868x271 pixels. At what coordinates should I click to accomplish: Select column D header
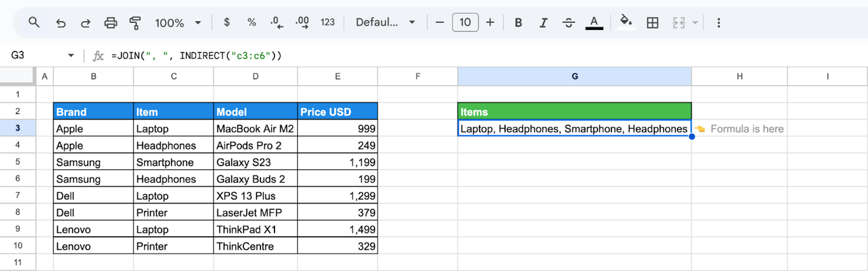point(255,76)
